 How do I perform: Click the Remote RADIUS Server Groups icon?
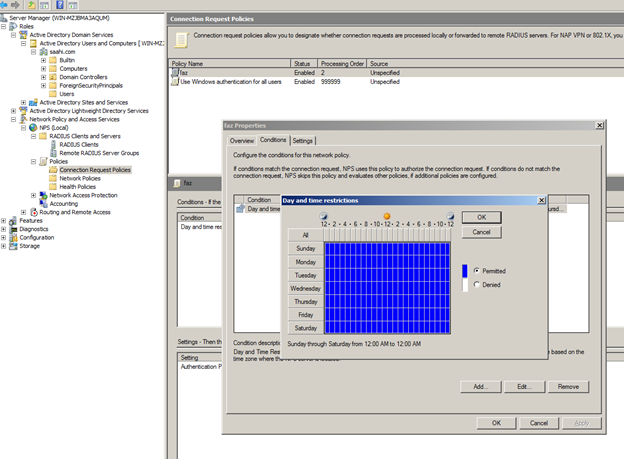pos(53,152)
